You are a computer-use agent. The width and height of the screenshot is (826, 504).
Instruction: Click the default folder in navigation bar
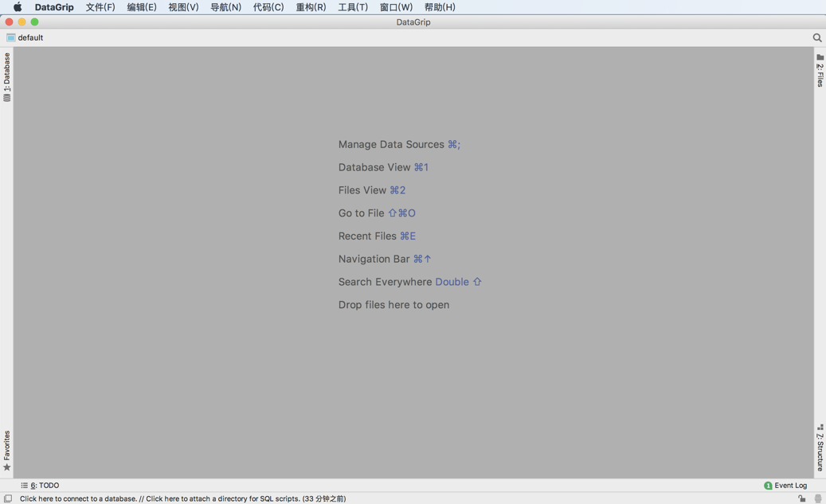click(25, 37)
